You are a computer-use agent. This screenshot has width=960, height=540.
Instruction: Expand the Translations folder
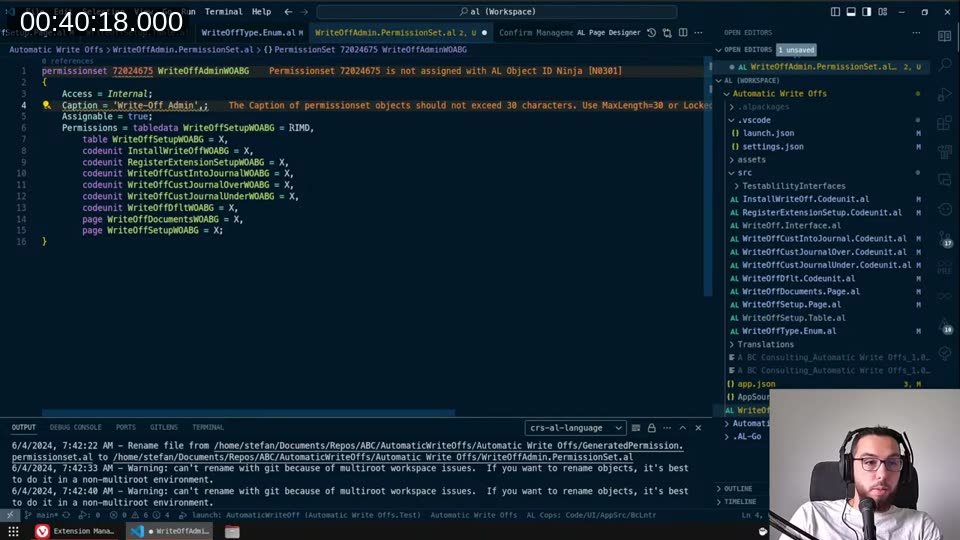[765, 344]
